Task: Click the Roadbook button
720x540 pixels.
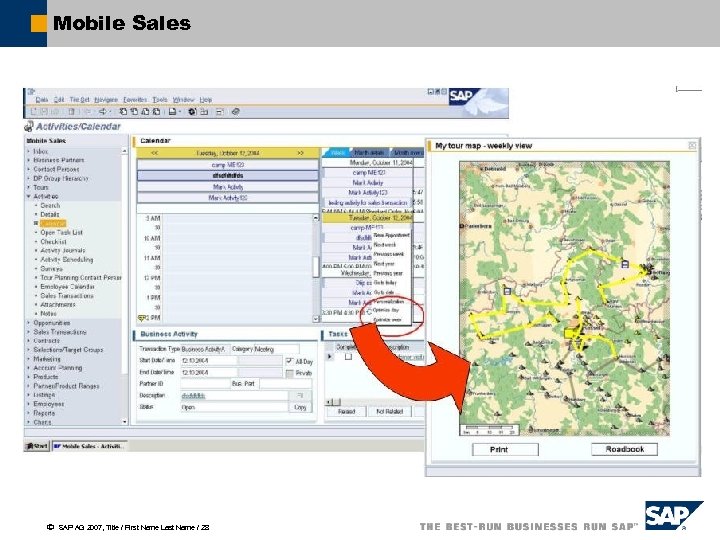Action: point(624,449)
